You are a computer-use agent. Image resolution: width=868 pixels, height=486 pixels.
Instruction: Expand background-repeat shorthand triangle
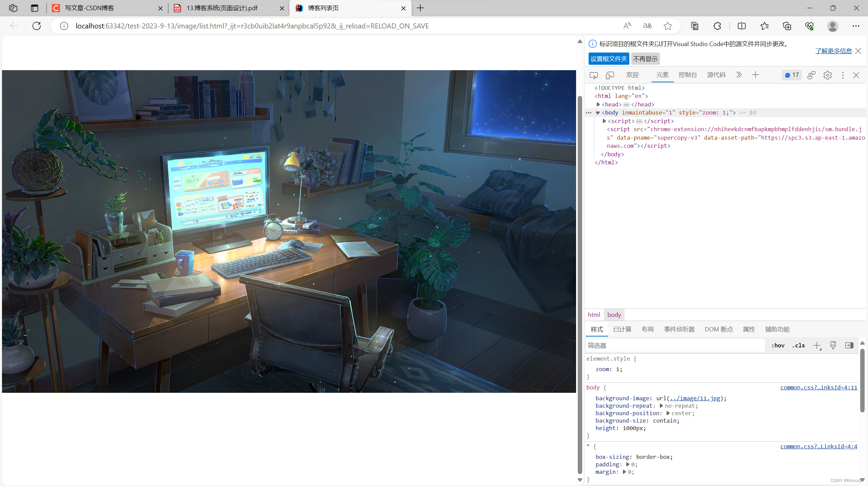[661, 406]
